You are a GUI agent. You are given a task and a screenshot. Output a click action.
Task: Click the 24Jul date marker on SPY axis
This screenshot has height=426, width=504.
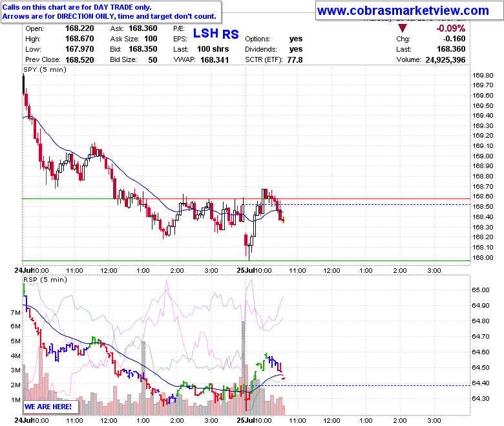[23, 270]
